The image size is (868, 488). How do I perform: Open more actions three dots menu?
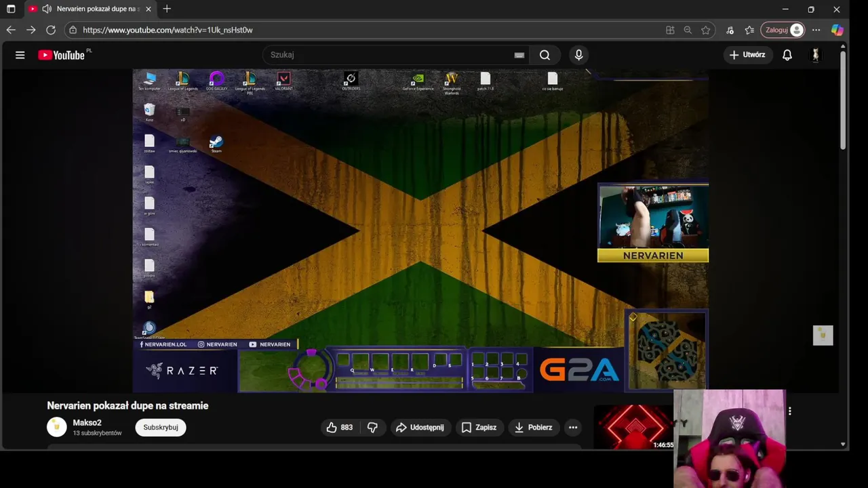point(573,427)
